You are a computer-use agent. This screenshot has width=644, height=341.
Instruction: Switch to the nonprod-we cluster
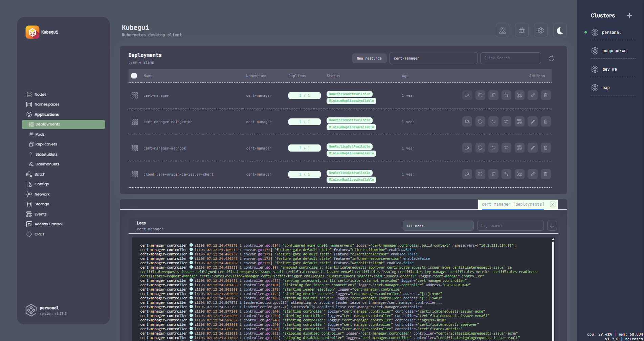(x=614, y=51)
